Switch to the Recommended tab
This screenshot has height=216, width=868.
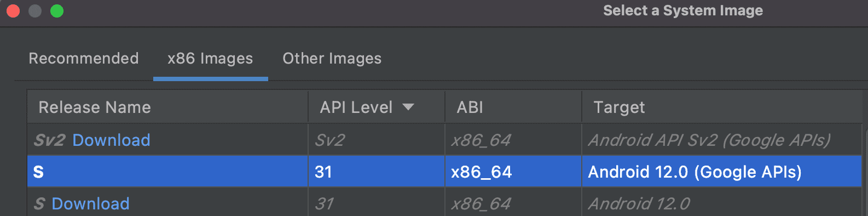tap(84, 58)
